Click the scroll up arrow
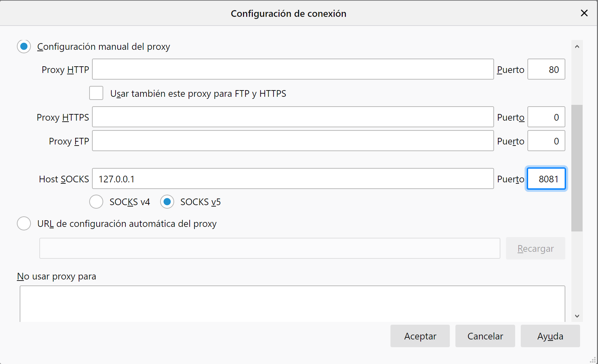The height and width of the screenshot is (364, 598). tap(577, 47)
